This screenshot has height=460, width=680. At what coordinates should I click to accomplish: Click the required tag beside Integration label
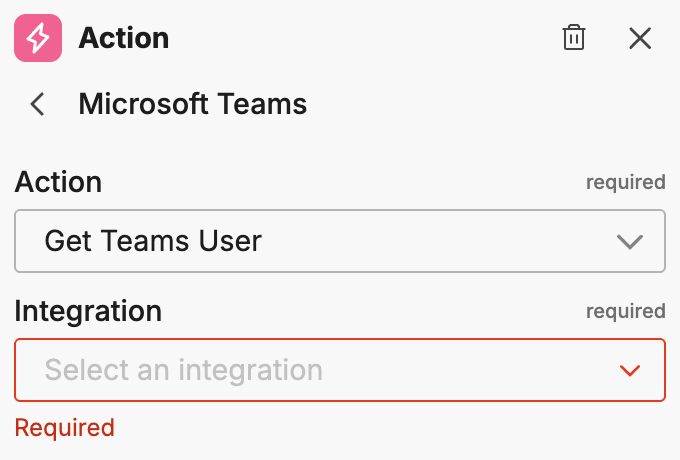pos(625,311)
